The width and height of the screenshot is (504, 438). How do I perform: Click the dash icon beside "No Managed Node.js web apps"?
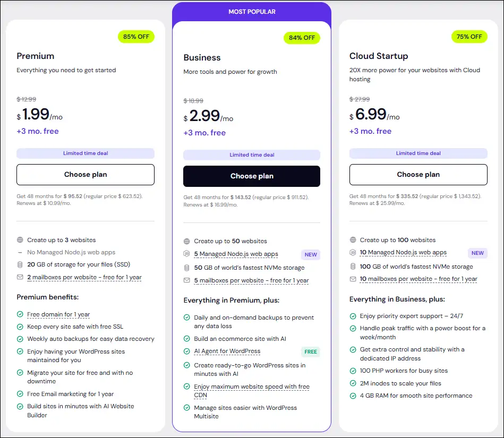[x=20, y=252]
